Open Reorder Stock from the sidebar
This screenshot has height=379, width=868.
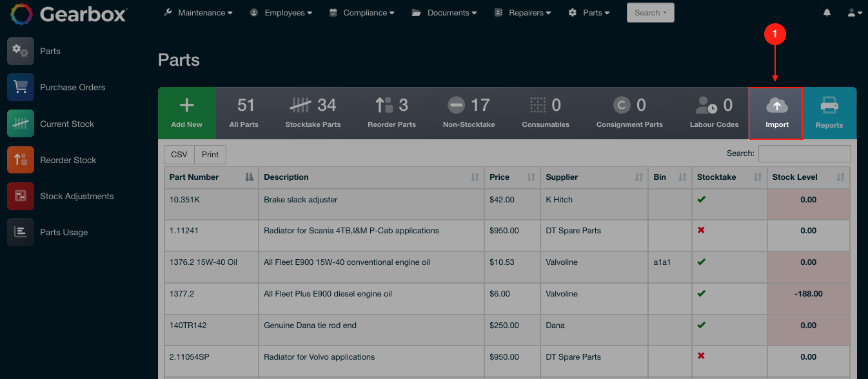click(20, 159)
